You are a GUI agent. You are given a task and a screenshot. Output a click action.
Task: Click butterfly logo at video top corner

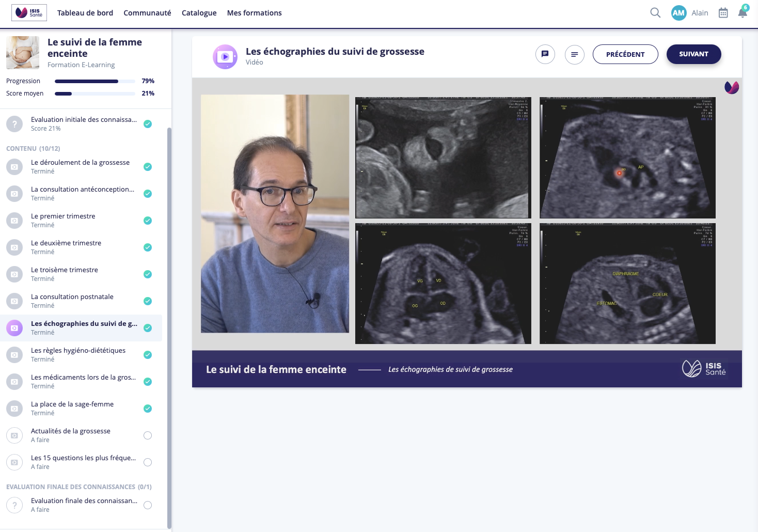click(x=732, y=87)
